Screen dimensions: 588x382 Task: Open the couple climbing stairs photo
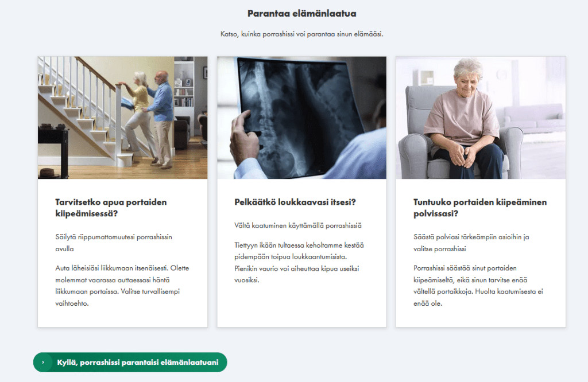123,118
